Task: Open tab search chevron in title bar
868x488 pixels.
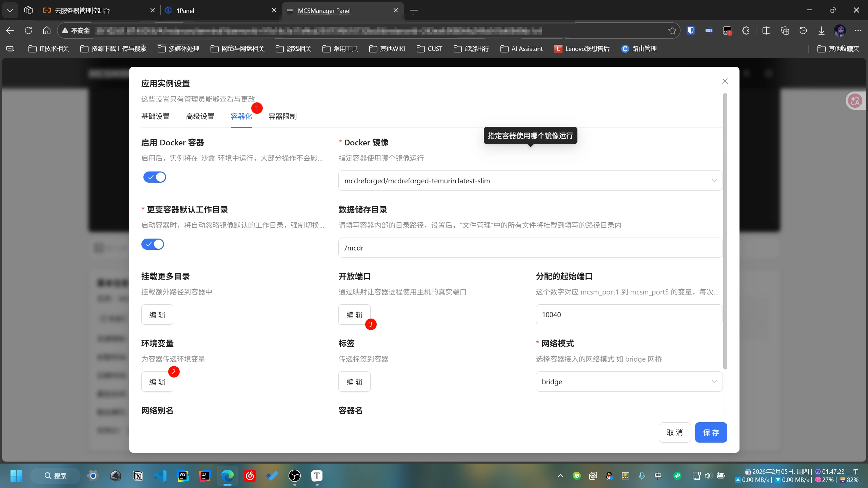Action: tap(10, 10)
